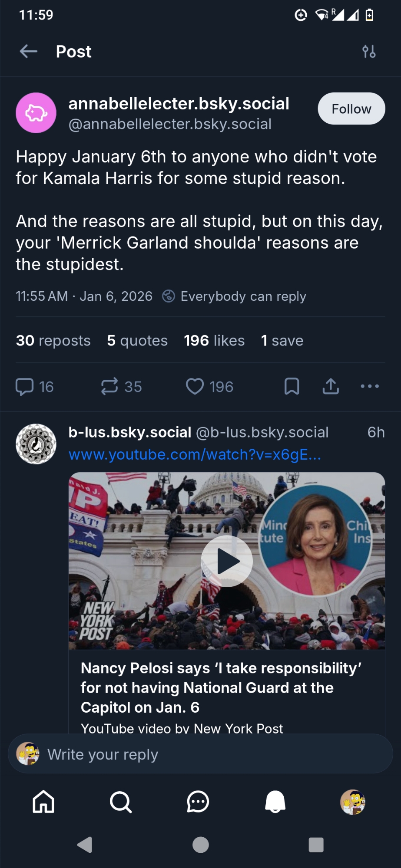Bookmark this post
Screen dimensions: 401x868
pyautogui.click(x=292, y=387)
